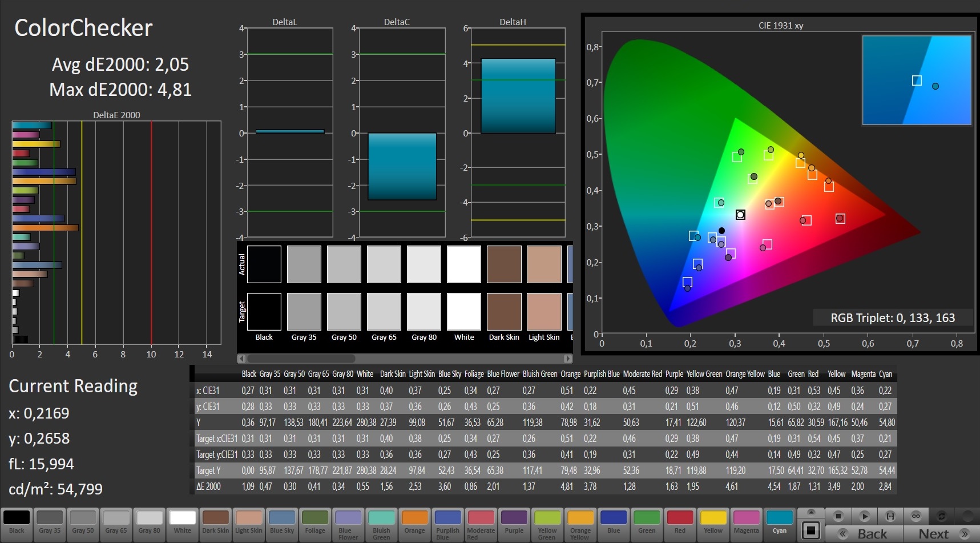Screen dimensions: 980x543
Task: Select the Blue Flower swatch button
Action: (x=348, y=524)
